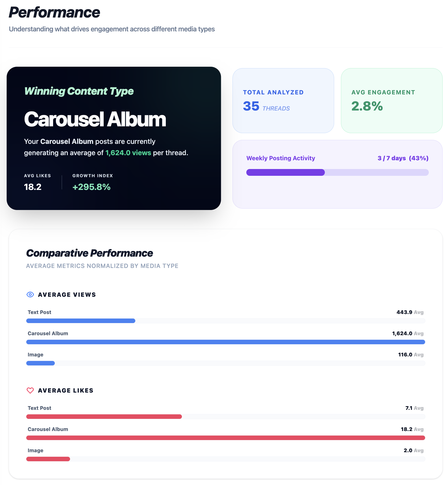Click the large Carousel Album title
The width and height of the screenshot is (448, 485).
pyautogui.click(x=95, y=119)
